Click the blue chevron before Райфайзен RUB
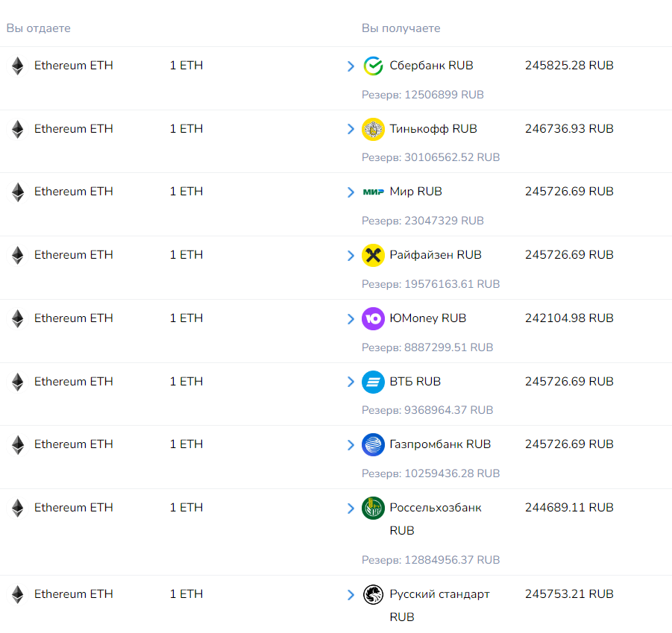Image resolution: width=672 pixels, height=633 pixels. [351, 255]
